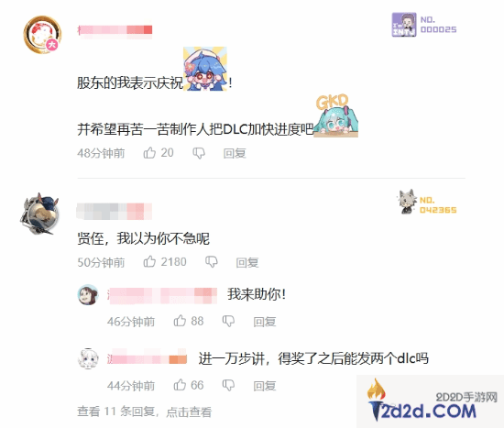The width and height of the screenshot is (504, 428).
Task: Dislike the comment posted 48分钟前
Action: tap(199, 153)
